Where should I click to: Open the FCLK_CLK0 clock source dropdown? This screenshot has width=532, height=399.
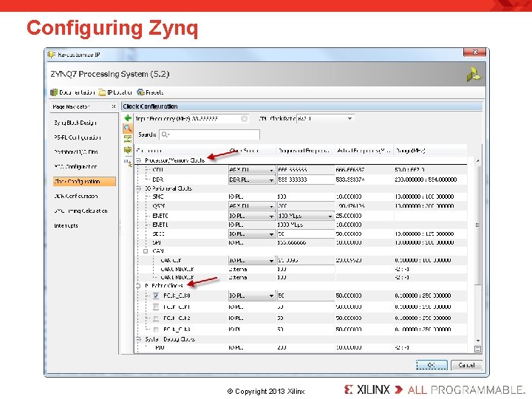click(x=251, y=296)
